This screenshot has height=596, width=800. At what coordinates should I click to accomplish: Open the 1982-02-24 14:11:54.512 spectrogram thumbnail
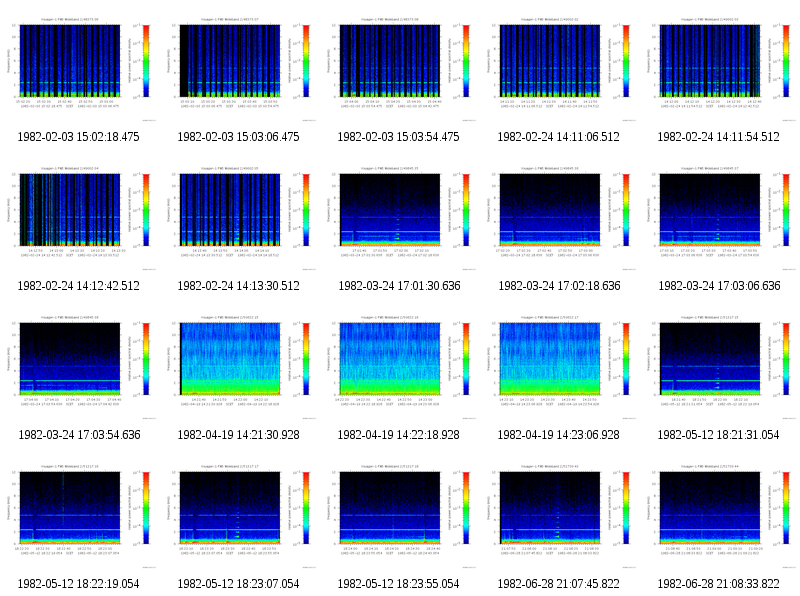719,68
